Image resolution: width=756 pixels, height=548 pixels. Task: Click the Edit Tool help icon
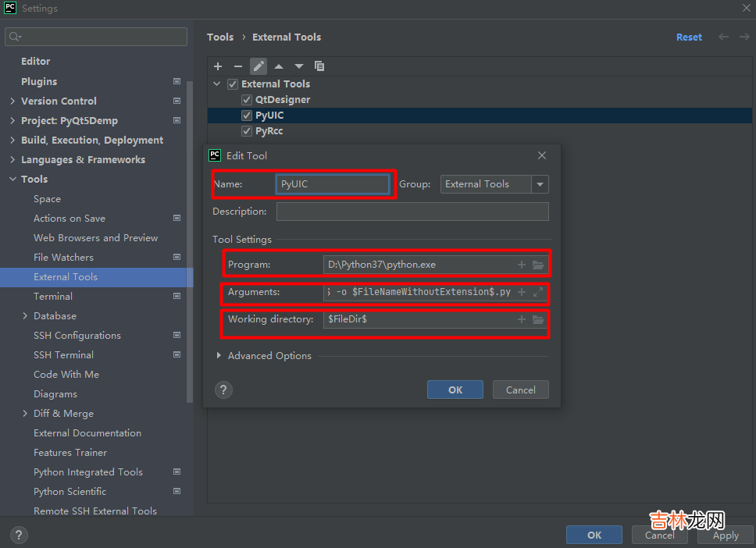[223, 390]
